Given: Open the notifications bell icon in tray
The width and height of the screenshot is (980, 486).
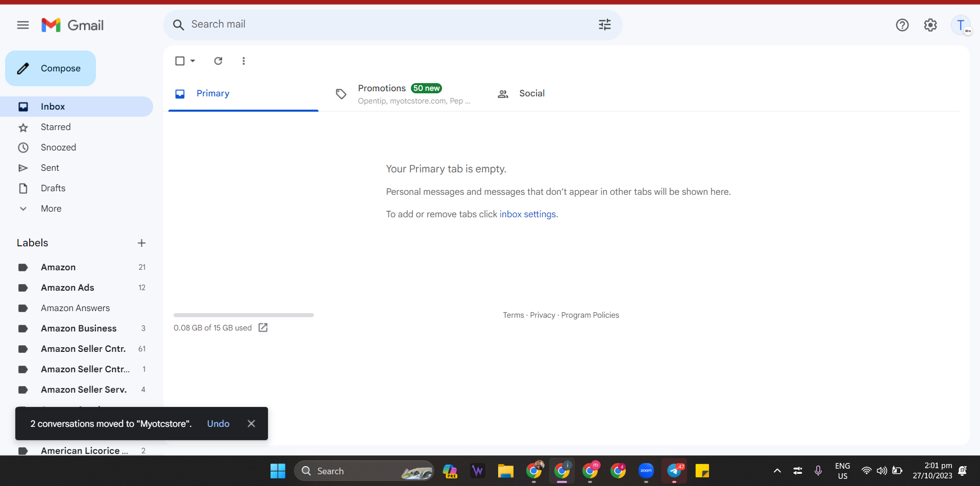Looking at the screenshot, I should tap(963, 471).
